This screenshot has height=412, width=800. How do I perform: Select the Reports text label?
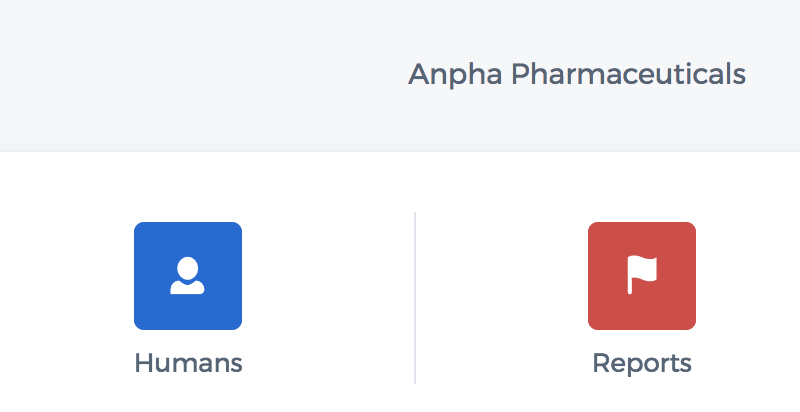point(642,365)
